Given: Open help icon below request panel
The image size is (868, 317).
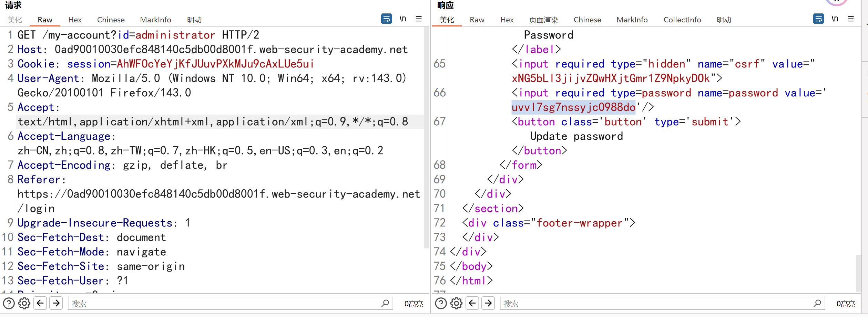Looking at the screenshot, I should [9, 303].
